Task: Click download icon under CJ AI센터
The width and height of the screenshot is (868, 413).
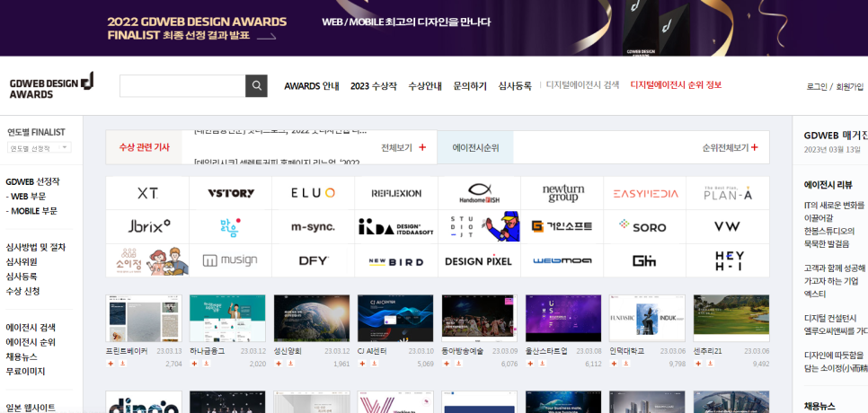Action: click(374, 364)
